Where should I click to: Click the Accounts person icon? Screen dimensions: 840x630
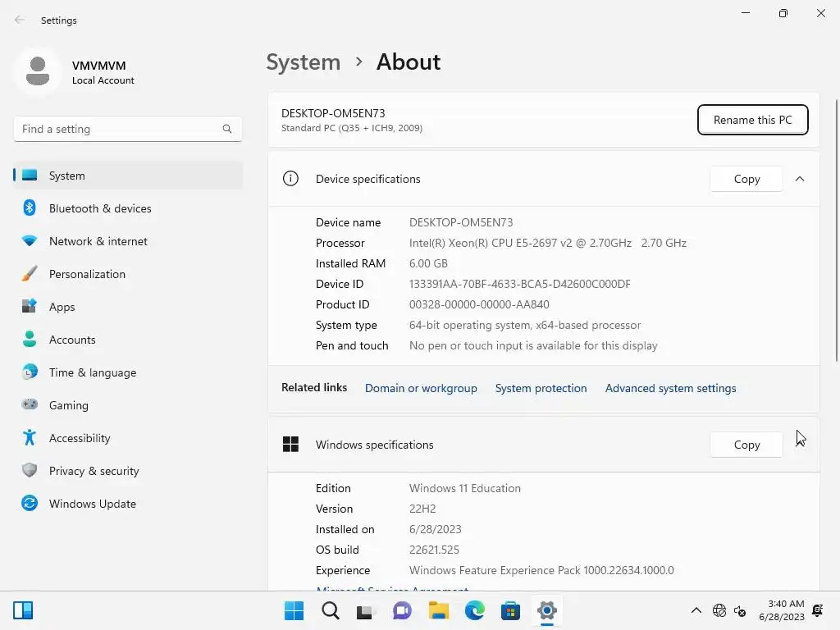(30, 339)
